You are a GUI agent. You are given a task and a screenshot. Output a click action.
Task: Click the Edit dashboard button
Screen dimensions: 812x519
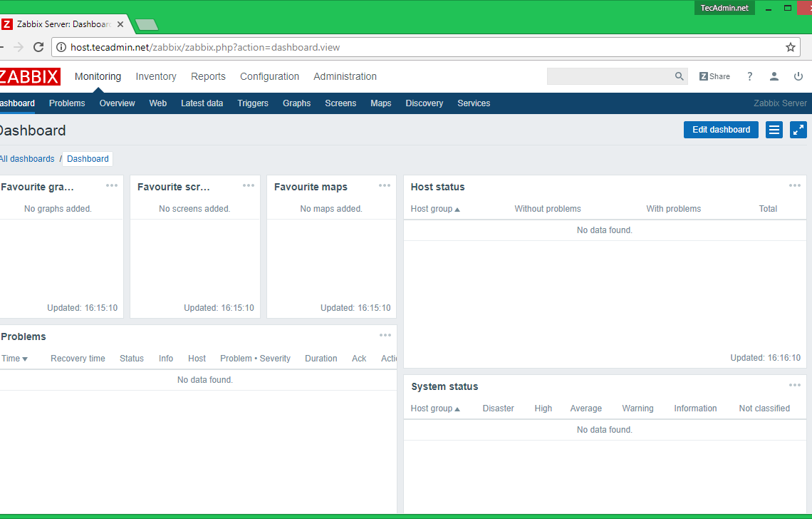click(x=721, y=130)
